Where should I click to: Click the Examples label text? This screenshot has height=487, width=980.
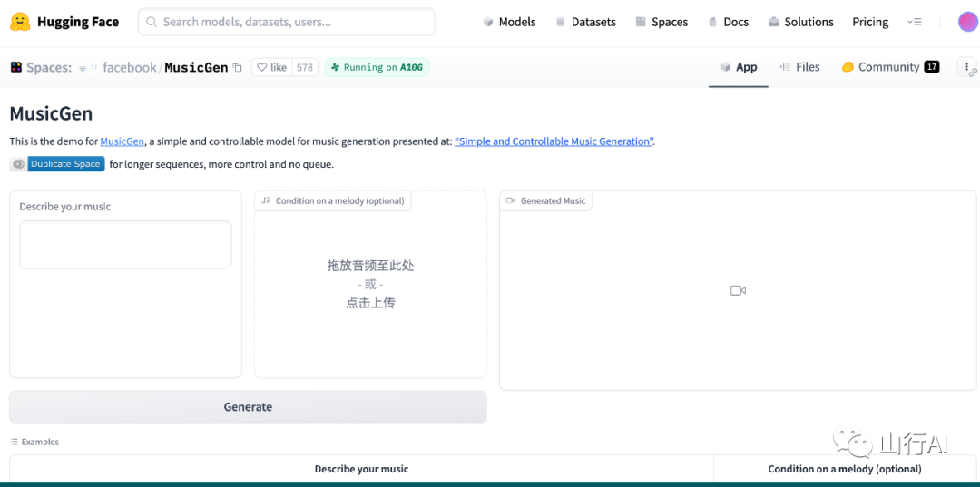[40, 442]
